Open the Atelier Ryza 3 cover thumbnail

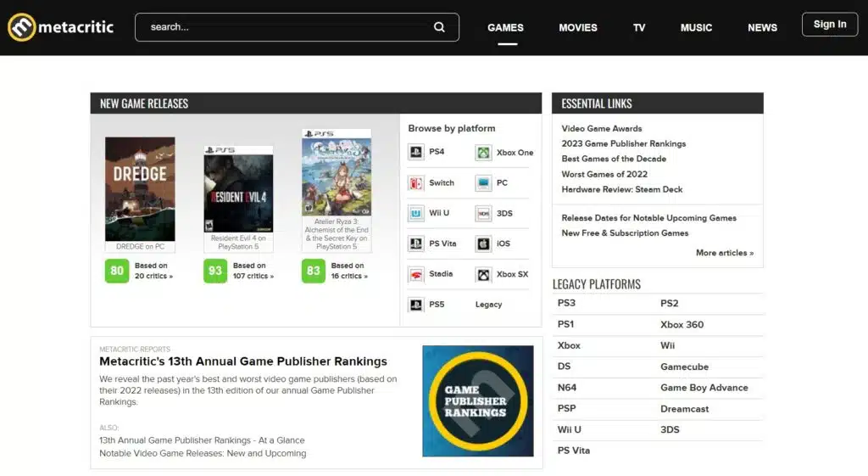click(337, 172)
